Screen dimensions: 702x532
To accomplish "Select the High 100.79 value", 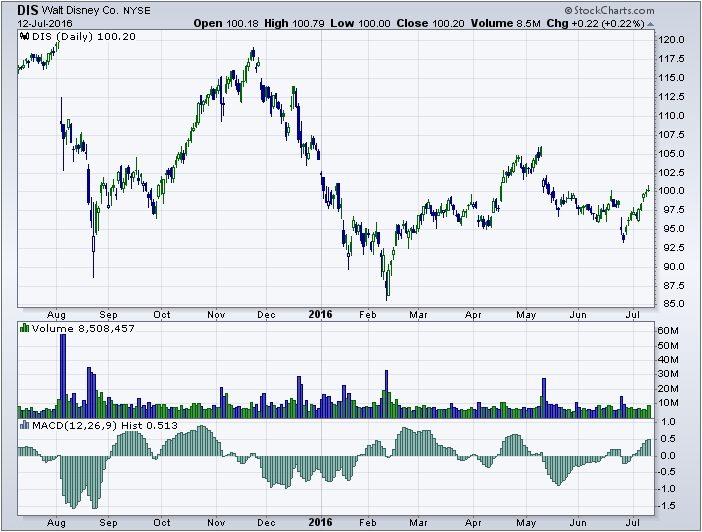I will [x=294, y=23].
